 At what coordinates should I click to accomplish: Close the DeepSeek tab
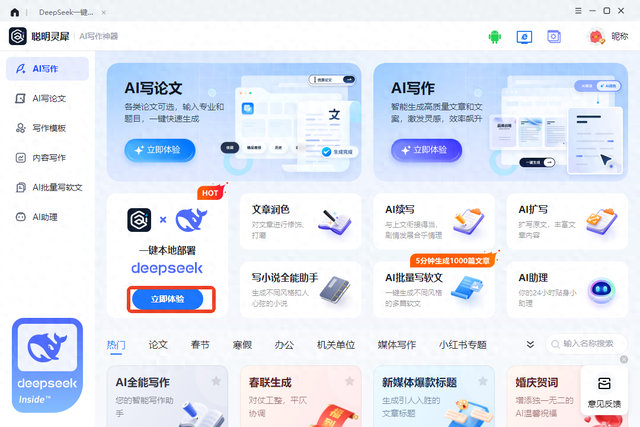104,12
